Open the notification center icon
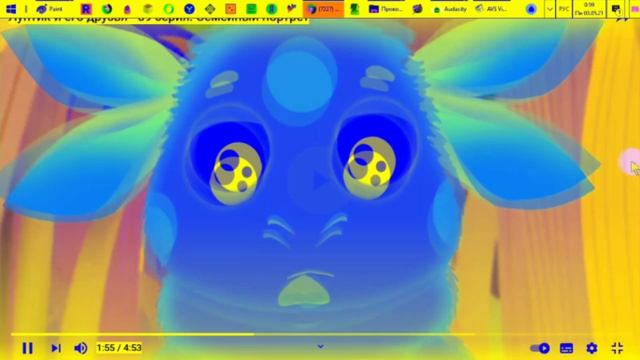The width and height of the screenshot is (640, 360). (x=616, y=9)
